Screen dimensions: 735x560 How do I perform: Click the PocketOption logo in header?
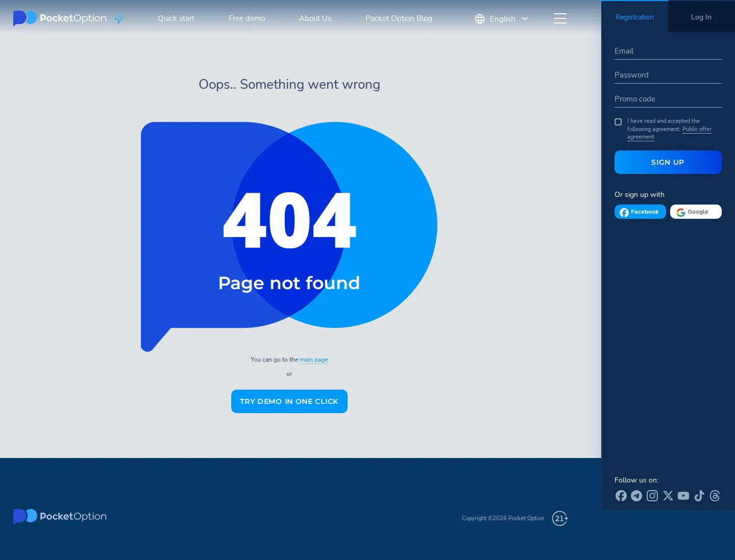(60, 18)
